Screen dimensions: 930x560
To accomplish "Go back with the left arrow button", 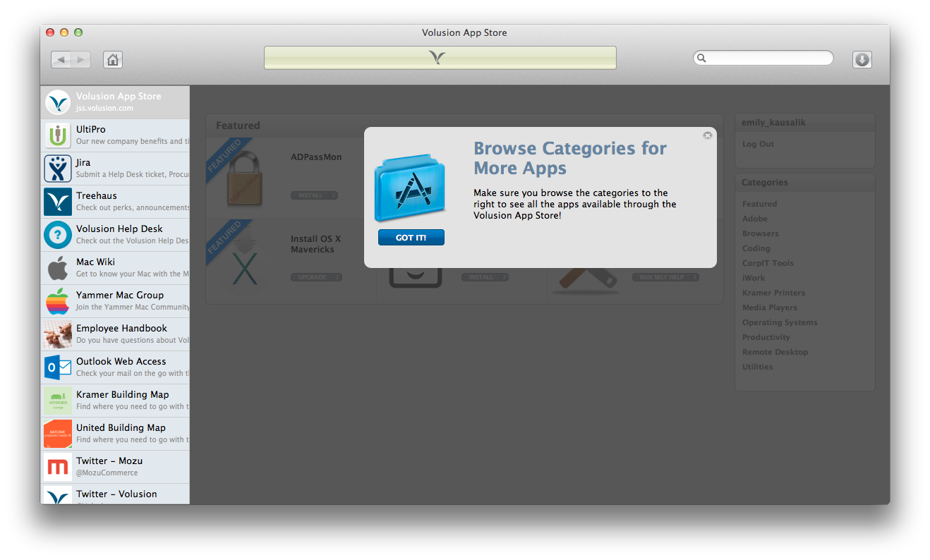I will click(x=61, y=60).
